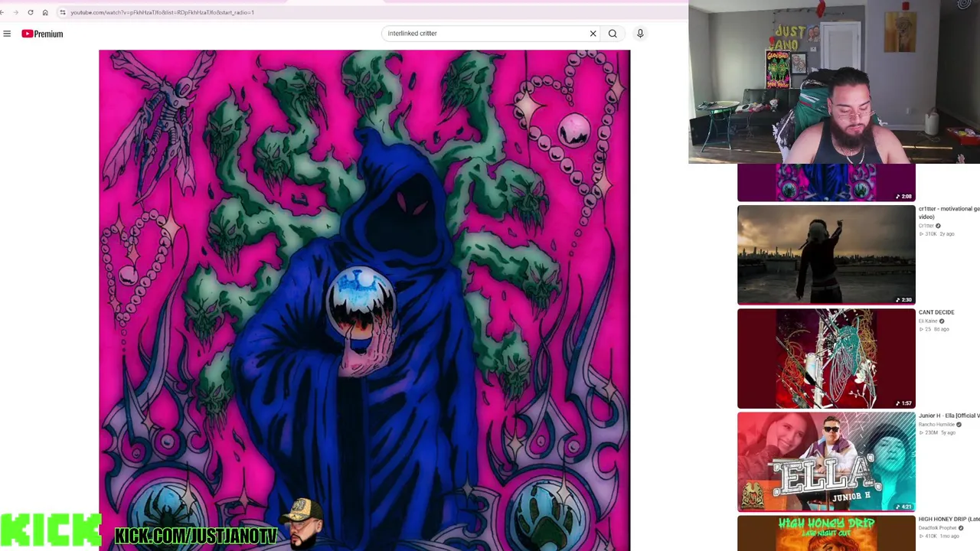980x551 pixels.
Task: Open the Junior H Ella video thumbnail
Action: 826,461
